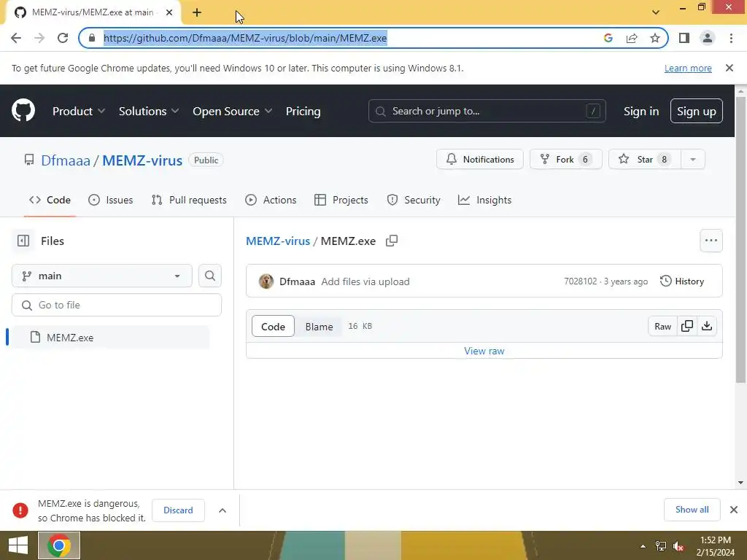747x560 pixels.
Task: Open the Chrome profile avatar
Action: click(x=708, y=38)
